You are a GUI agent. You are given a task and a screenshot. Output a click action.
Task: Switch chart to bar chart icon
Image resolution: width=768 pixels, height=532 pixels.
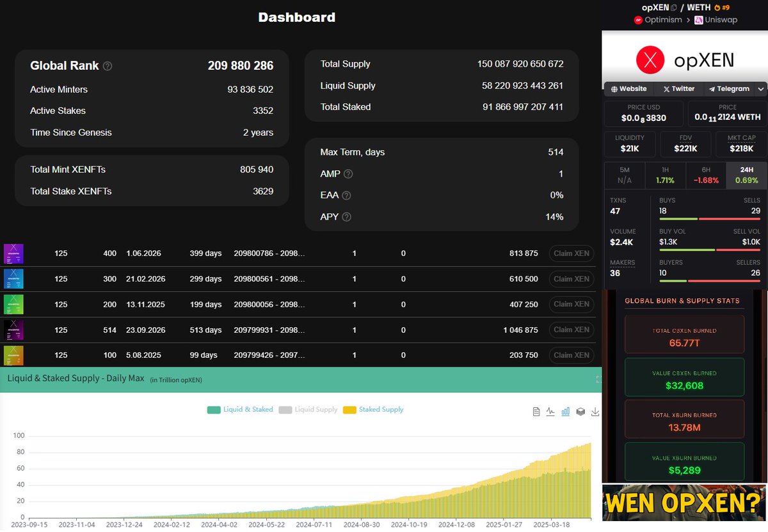(566, 412)
